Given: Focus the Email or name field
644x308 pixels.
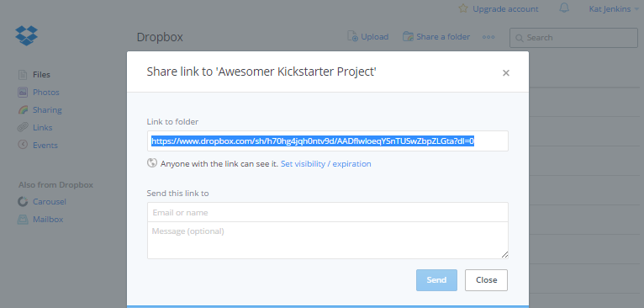Looking at the screenshot, I should pos(328,212).
